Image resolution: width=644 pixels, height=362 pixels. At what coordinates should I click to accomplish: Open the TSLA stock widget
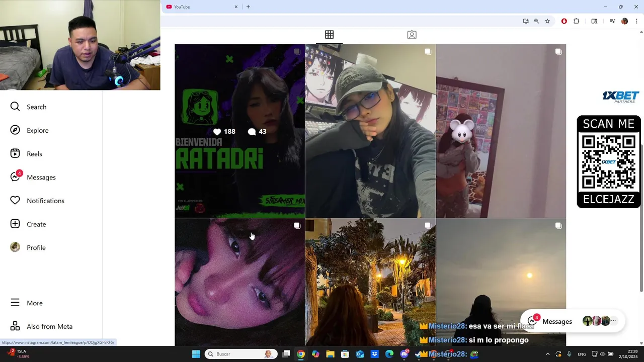click(x=18, y=354)
